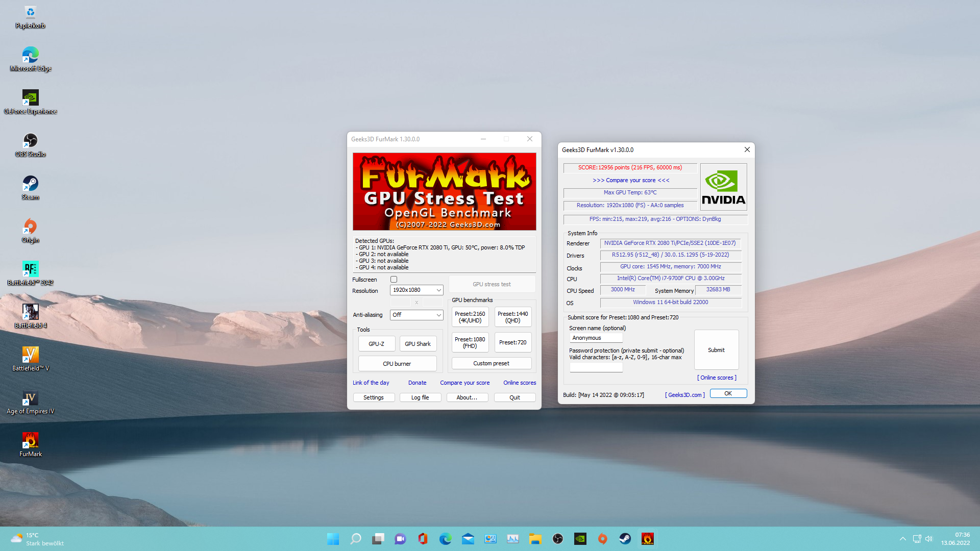This screenshot has height=551, width=980.
Task: Enable the Fullscreen checkbox
Action: [394, 280]
